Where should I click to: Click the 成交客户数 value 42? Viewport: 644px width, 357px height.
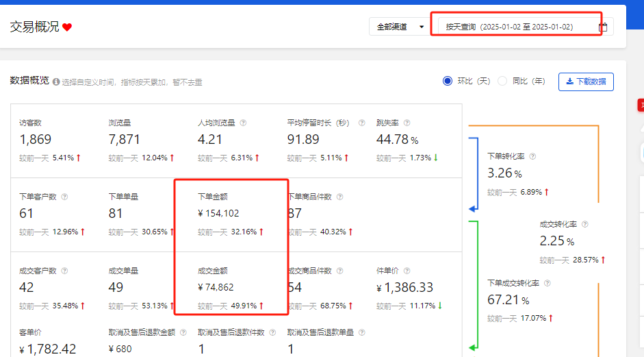click(x=26, y=288)
